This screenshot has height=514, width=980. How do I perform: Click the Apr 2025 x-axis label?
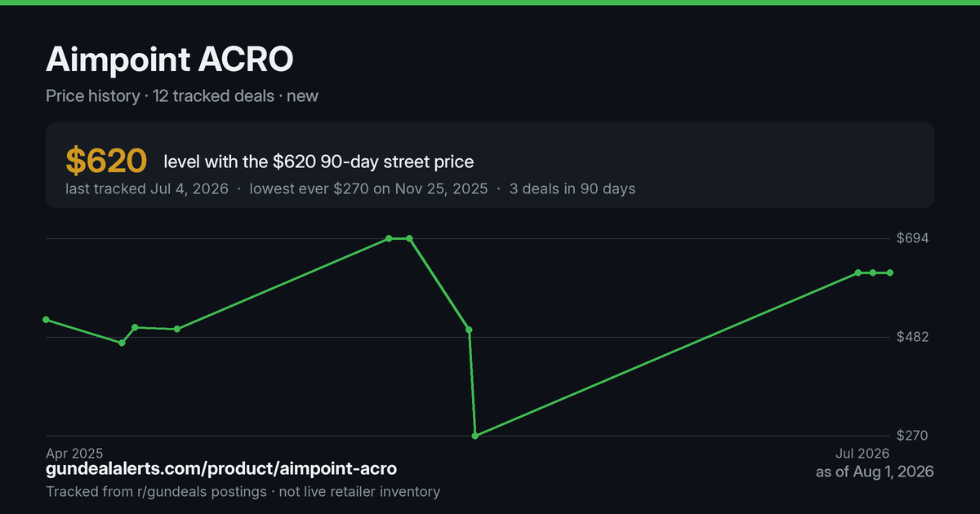pyautogui.click(x=74, y=453)
